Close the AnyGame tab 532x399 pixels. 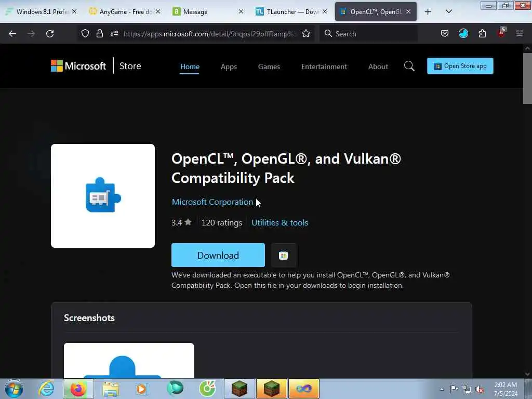point(158,11)
